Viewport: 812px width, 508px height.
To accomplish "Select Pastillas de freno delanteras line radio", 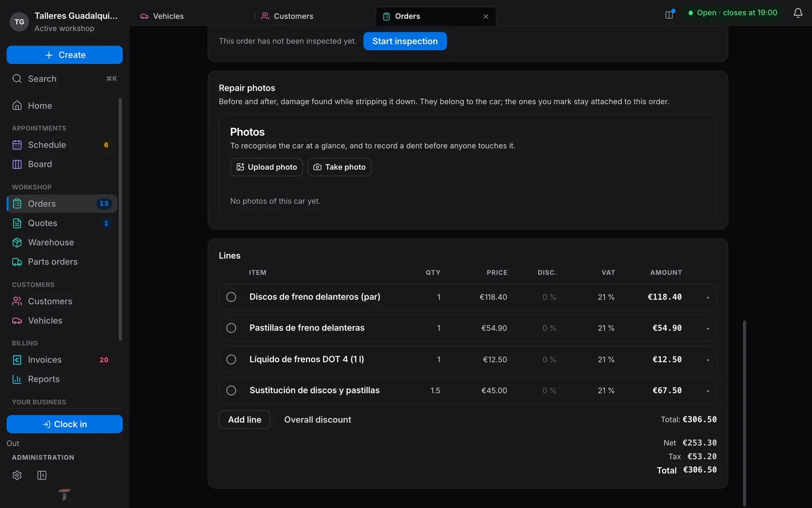I will 231,328.
